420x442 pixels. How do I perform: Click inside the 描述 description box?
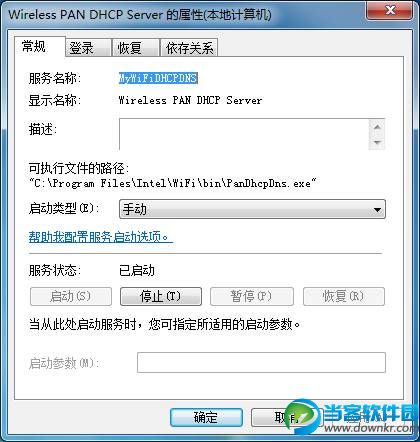coord(243,134)
